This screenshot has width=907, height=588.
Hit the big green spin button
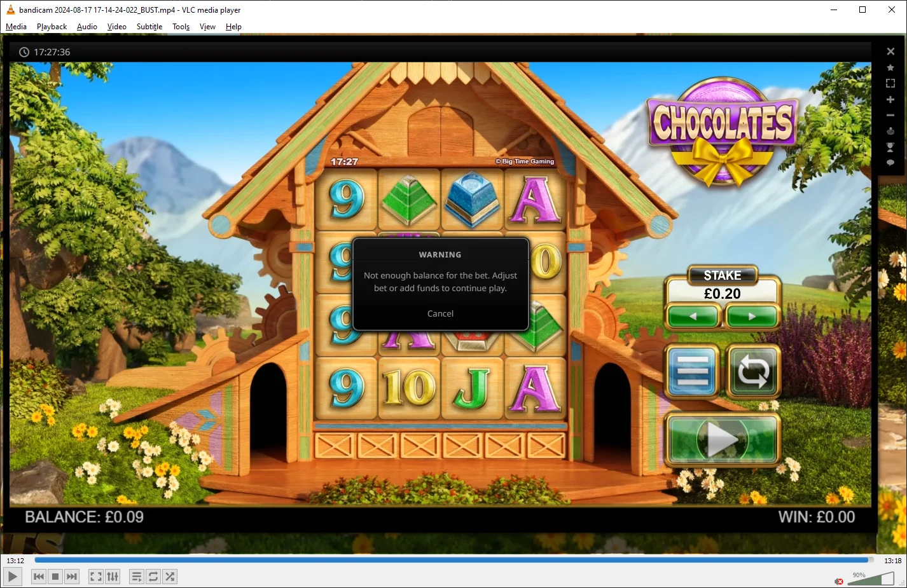pos(723,439)
